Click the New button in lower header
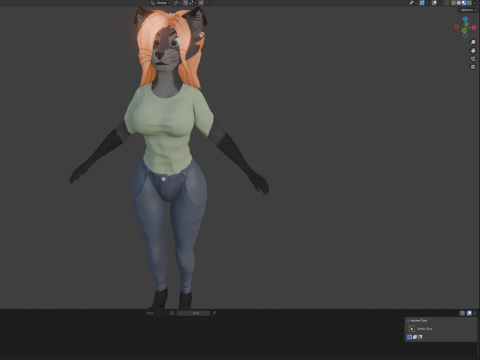This screenshot has width=480, height=360. [193, 313]
